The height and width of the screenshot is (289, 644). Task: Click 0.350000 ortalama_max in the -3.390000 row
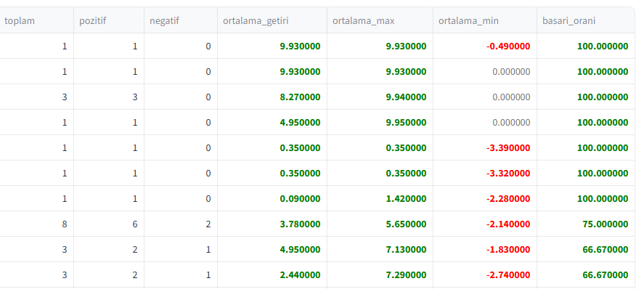(380, 148)
